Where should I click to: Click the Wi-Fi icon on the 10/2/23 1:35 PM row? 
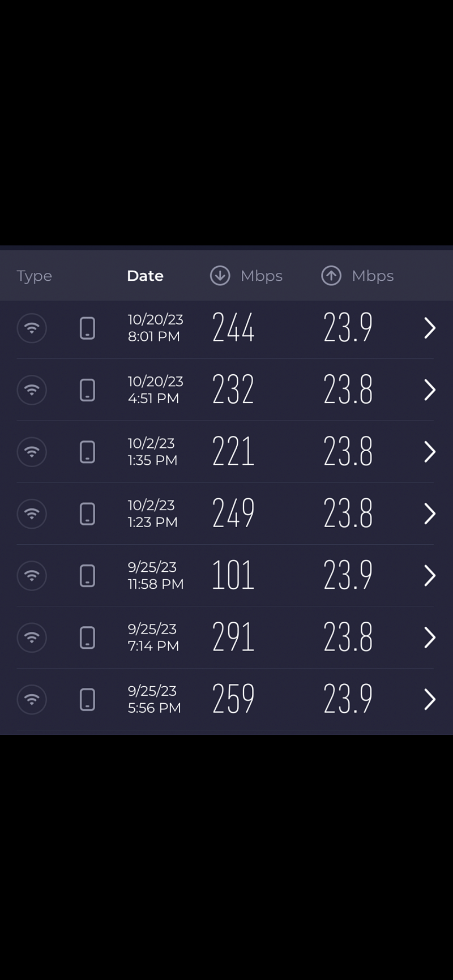coord(32,452)
